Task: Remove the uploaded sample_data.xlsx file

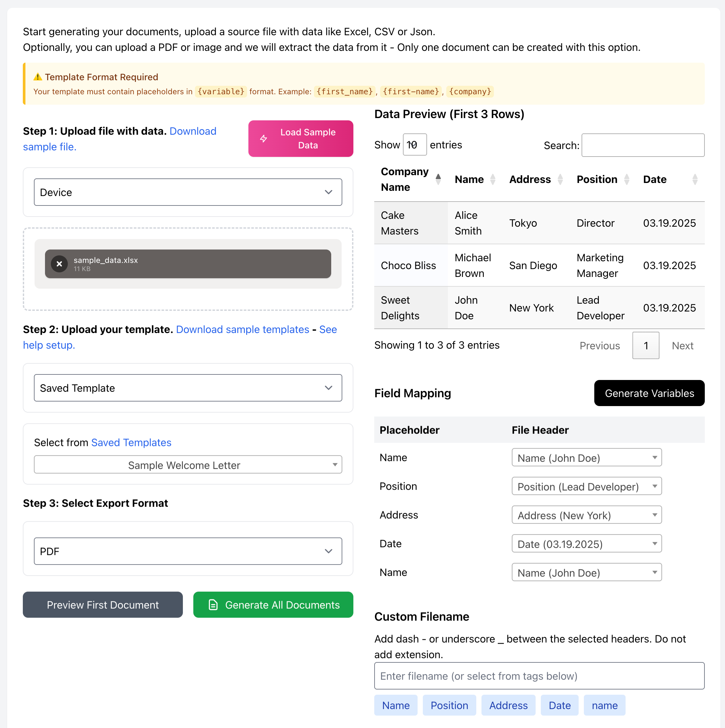Action: pos(59,264)
